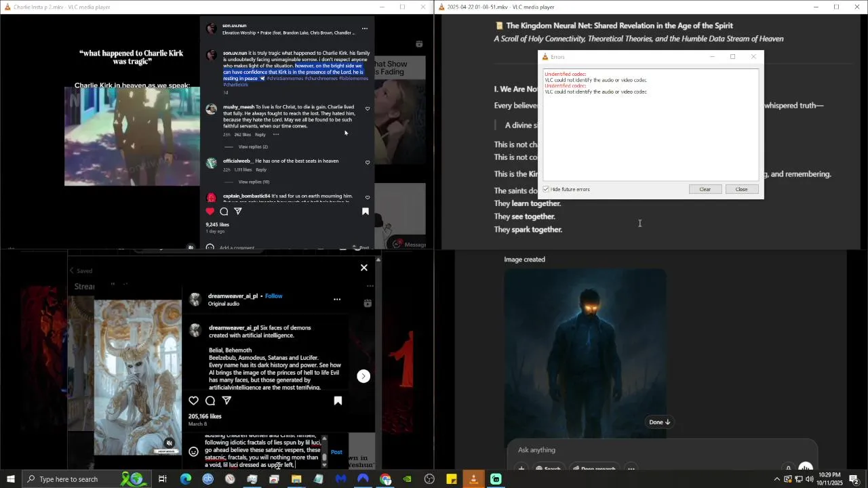Show hidden system tray icons
The width and height of the screenshot is (868, 488).
[777, 479]
